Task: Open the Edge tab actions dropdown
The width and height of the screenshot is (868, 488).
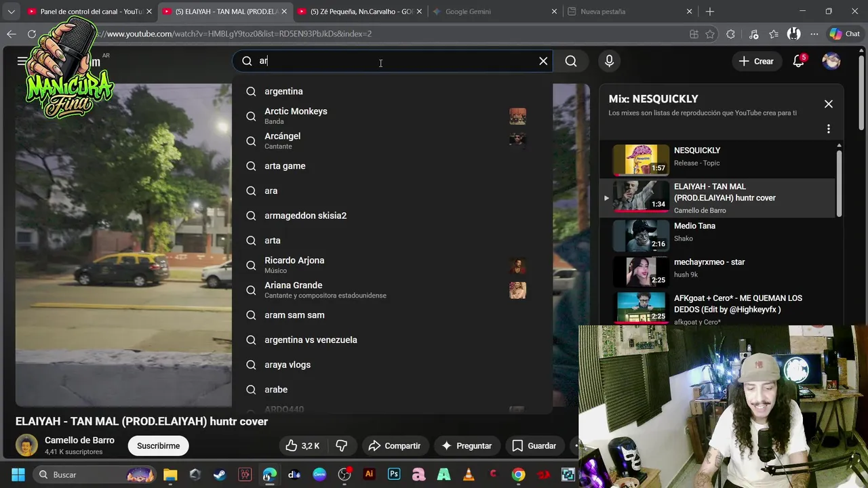Action: pyautogui.click(x=11, y=12)
